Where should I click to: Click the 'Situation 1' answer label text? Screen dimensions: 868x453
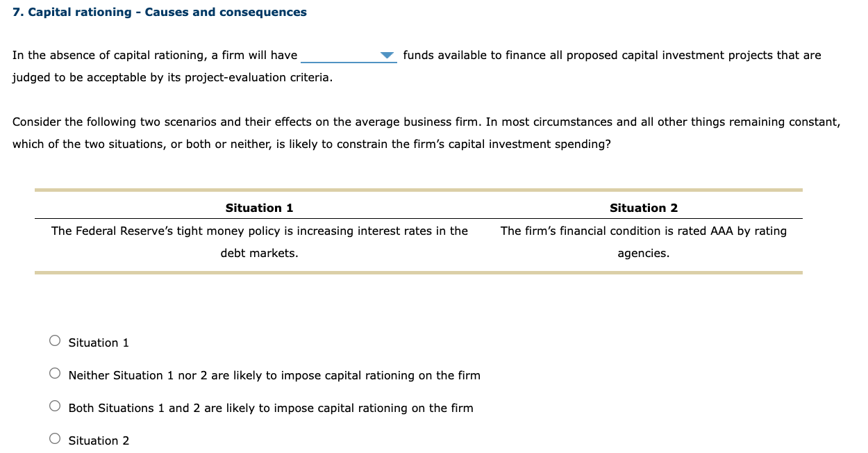[99, 343]
